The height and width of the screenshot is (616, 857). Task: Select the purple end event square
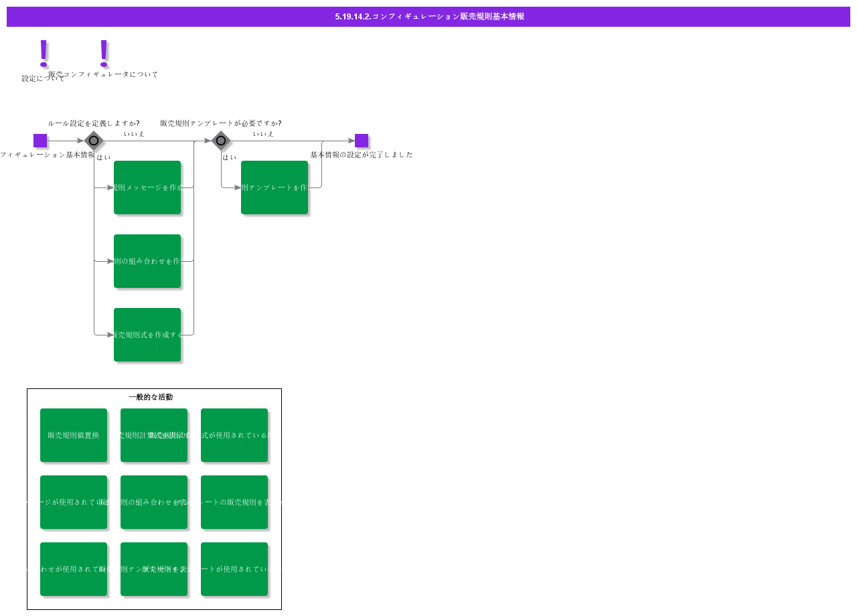pyautogui.click(x=362, y=141)
